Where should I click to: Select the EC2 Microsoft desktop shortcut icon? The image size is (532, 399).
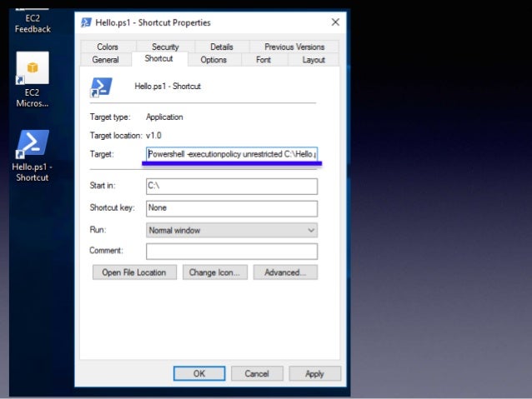click(x=33, y=80)
